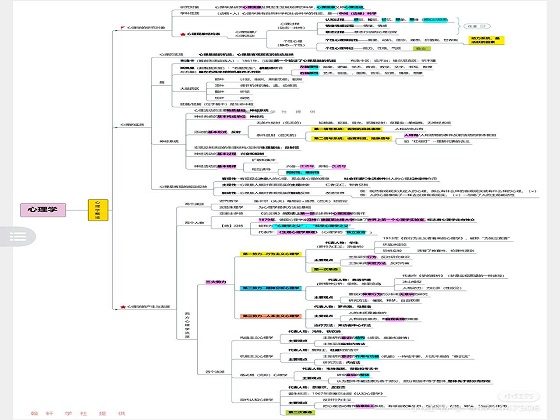560x420 pixels.
Task: Select the vertical 四大心理学流派 branch label
Action: coord(187,325)
